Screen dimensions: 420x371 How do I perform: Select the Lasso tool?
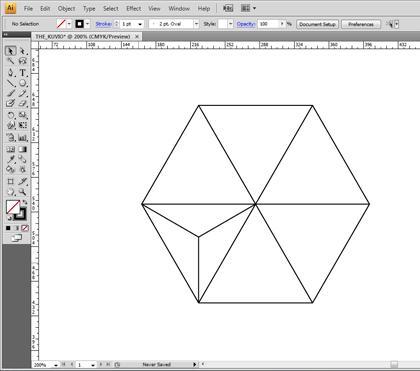pyautogui.click(x=22, y=61)
